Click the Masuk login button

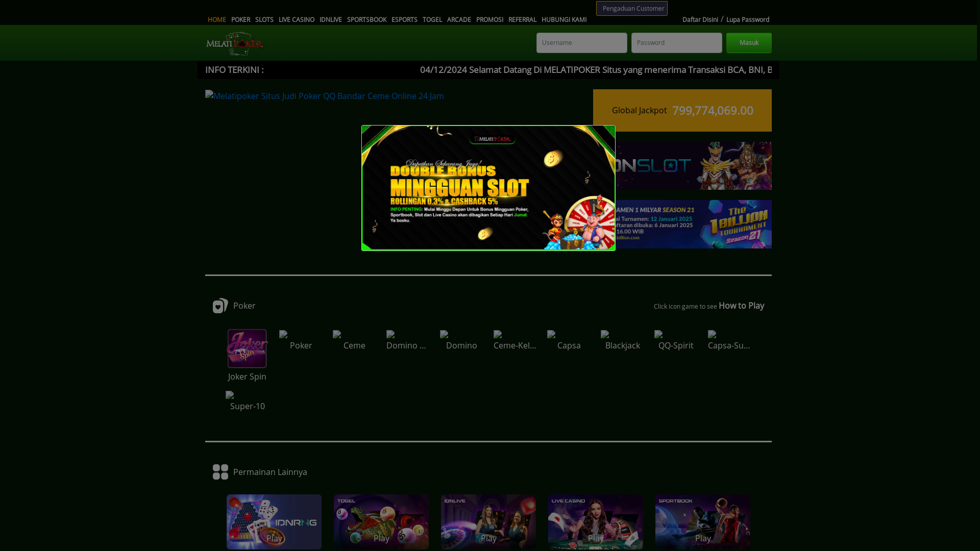coord(749,43)
